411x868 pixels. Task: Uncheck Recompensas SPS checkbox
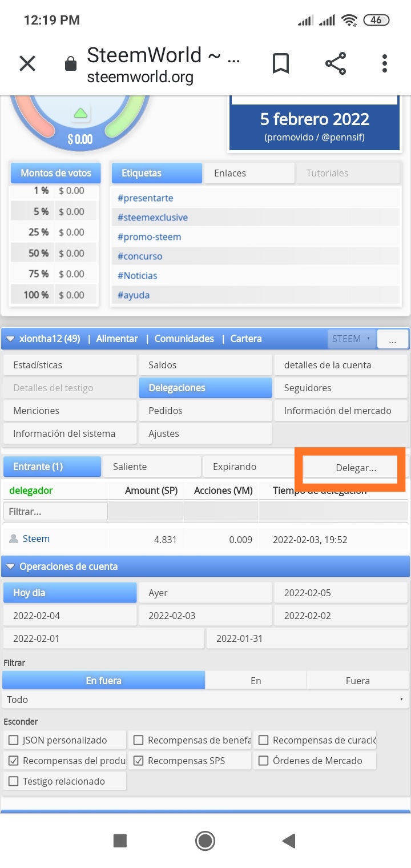(138, 761)
